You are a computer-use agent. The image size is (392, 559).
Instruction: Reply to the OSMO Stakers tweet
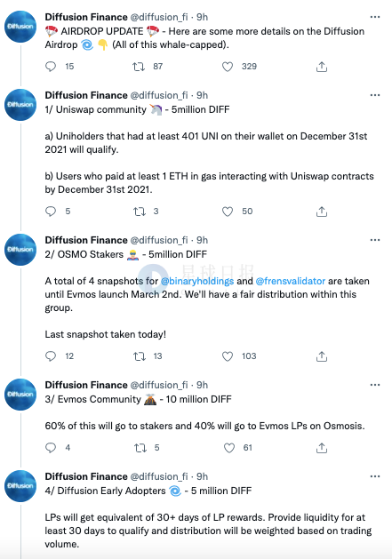(51, 355)
